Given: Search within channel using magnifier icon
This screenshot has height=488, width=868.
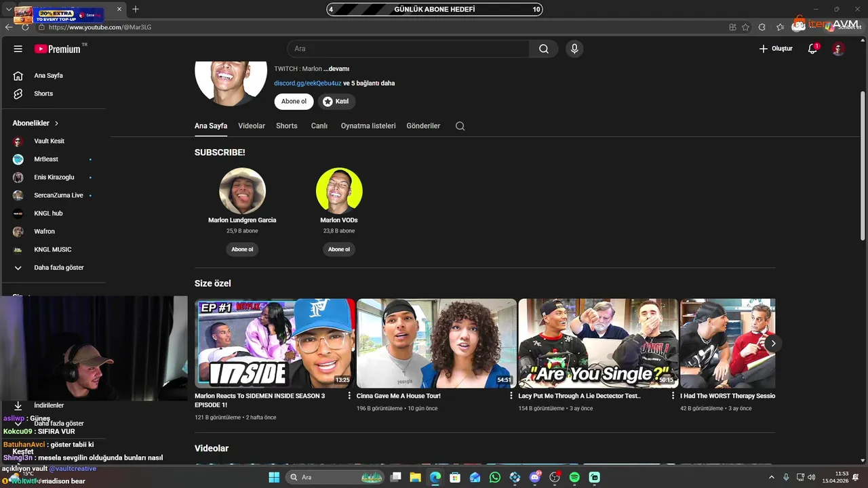Looking at the screenshot, I should coord(460,126).
